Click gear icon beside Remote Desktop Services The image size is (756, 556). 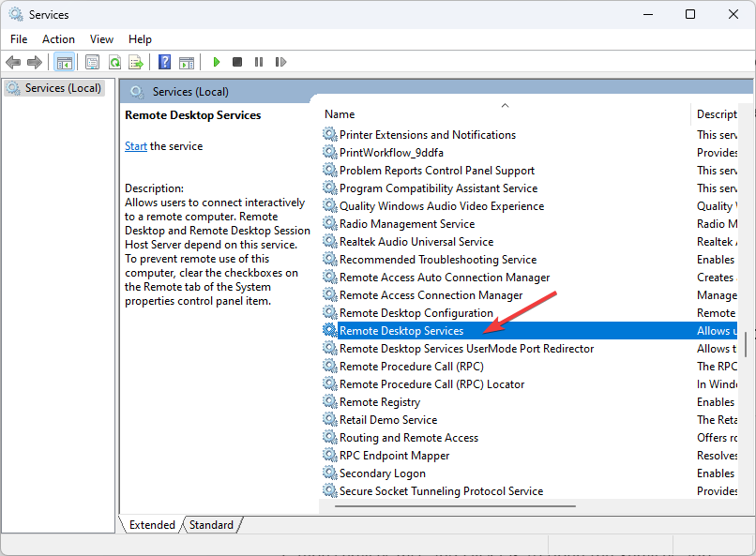[330, 331]
